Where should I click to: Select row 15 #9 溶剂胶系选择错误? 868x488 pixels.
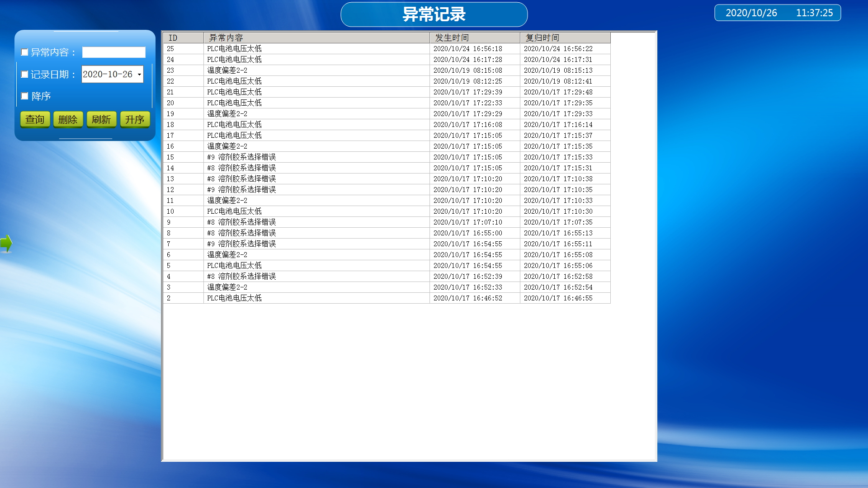point(316,157)
